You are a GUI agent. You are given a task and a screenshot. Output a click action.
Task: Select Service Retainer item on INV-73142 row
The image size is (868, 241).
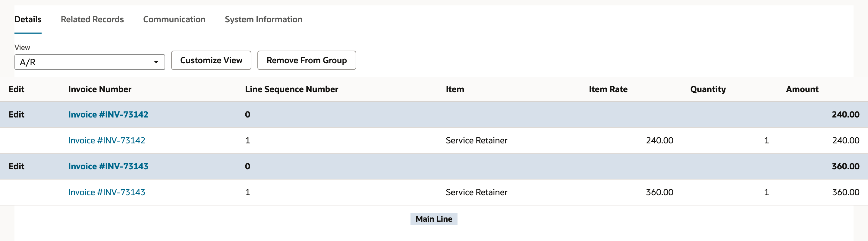coord(476,140)
